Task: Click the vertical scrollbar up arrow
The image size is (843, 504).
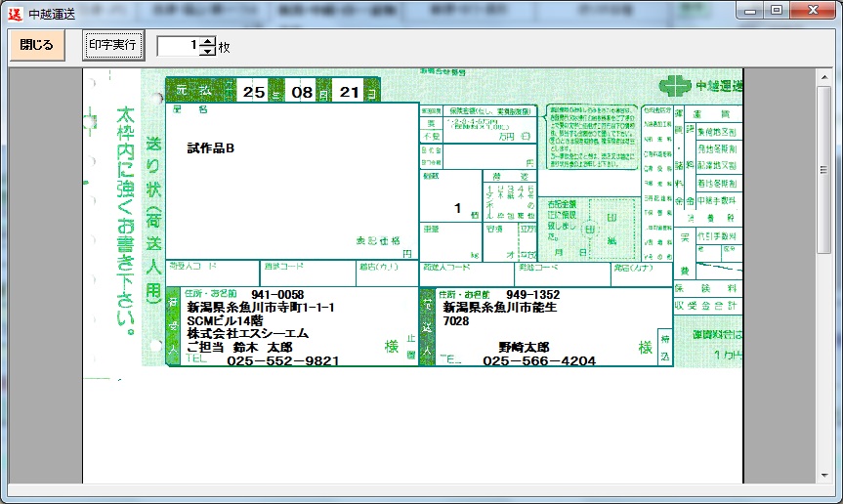Action: (x=826, y=76)
